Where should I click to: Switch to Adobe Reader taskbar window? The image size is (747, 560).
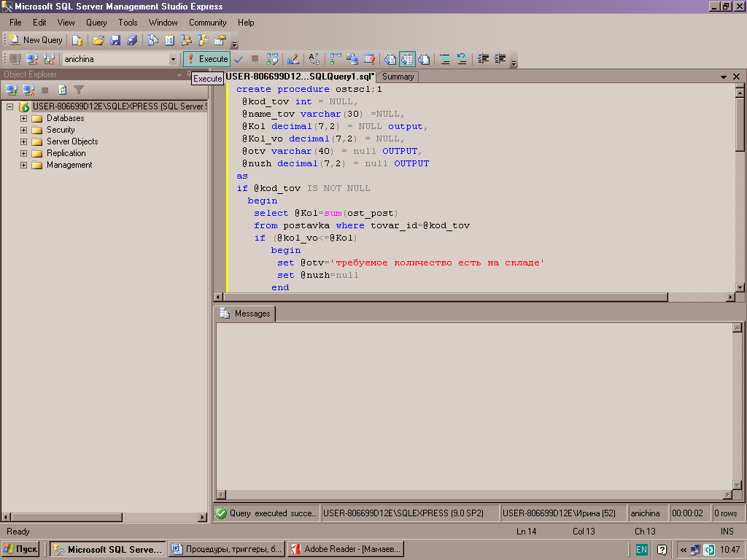[347, 549]
